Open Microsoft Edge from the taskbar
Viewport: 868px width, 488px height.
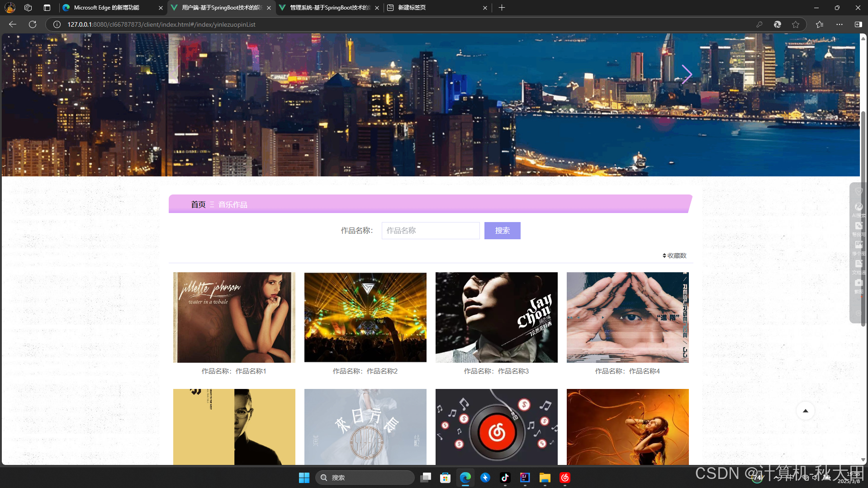click(x=465, y=478)
